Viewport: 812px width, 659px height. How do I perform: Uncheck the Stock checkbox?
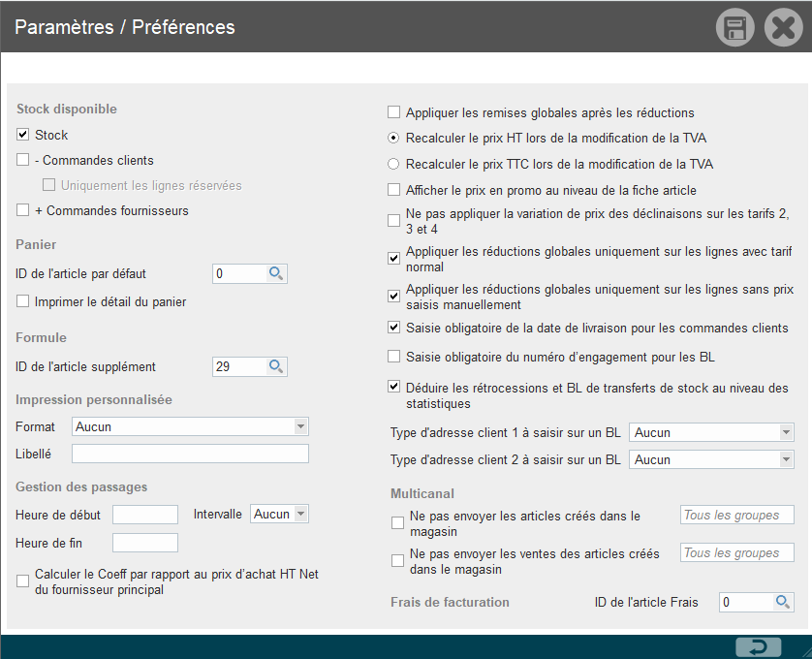click(23, 135)
